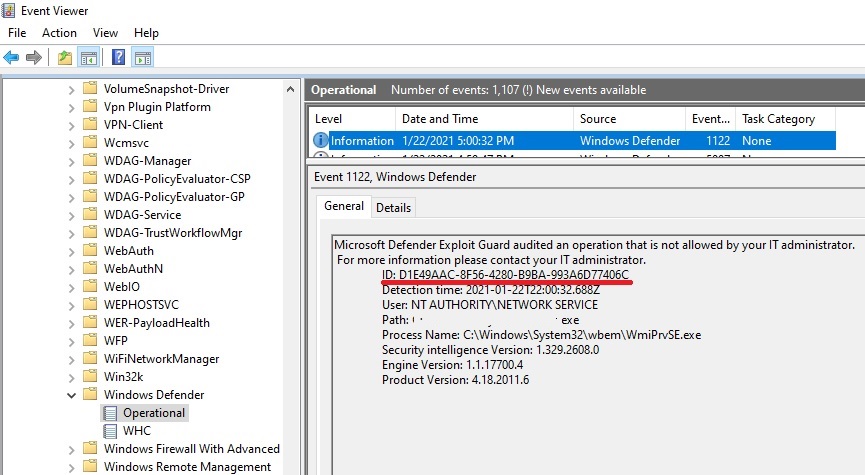Viewport: 865px width, 475px height.
Task: Select the Operational log in the tree
Action: (154, 413)
